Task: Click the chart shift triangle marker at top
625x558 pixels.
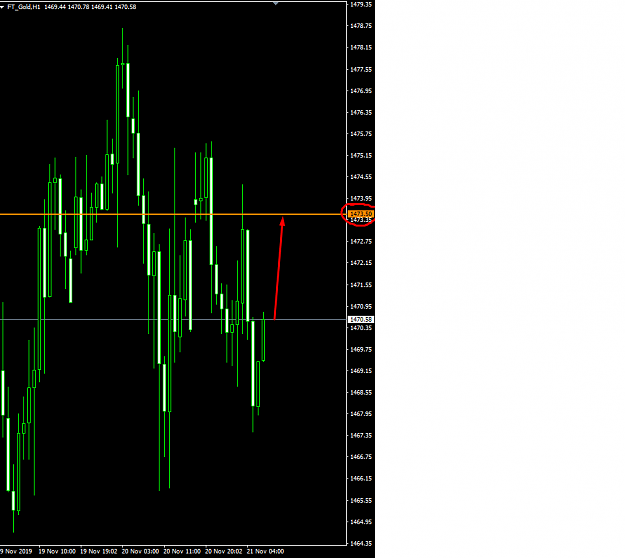Action: [275, 3]
